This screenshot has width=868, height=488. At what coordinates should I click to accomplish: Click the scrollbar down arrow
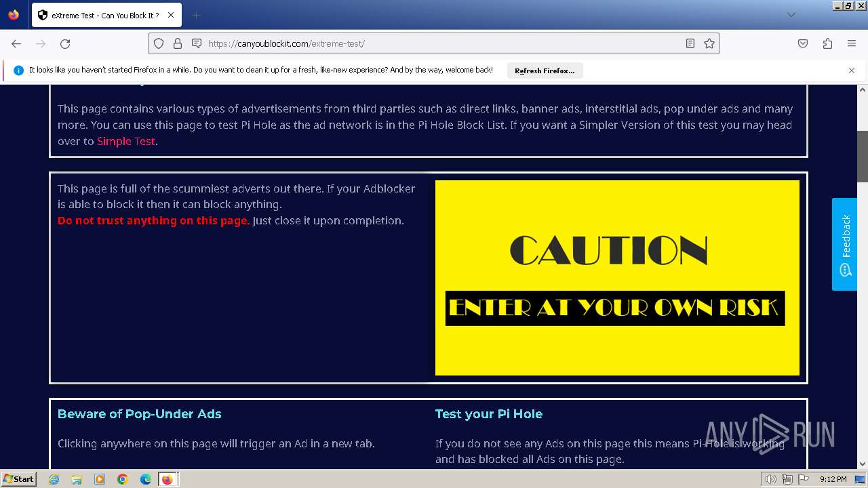863,464
